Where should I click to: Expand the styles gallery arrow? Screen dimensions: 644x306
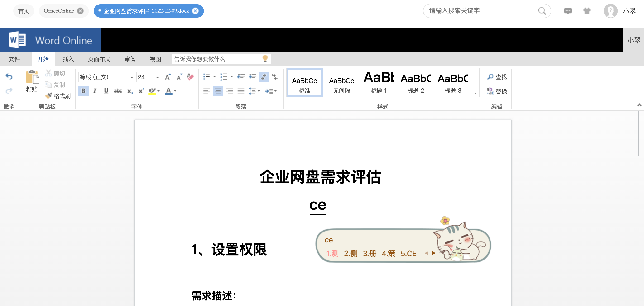tap(476, 93)
